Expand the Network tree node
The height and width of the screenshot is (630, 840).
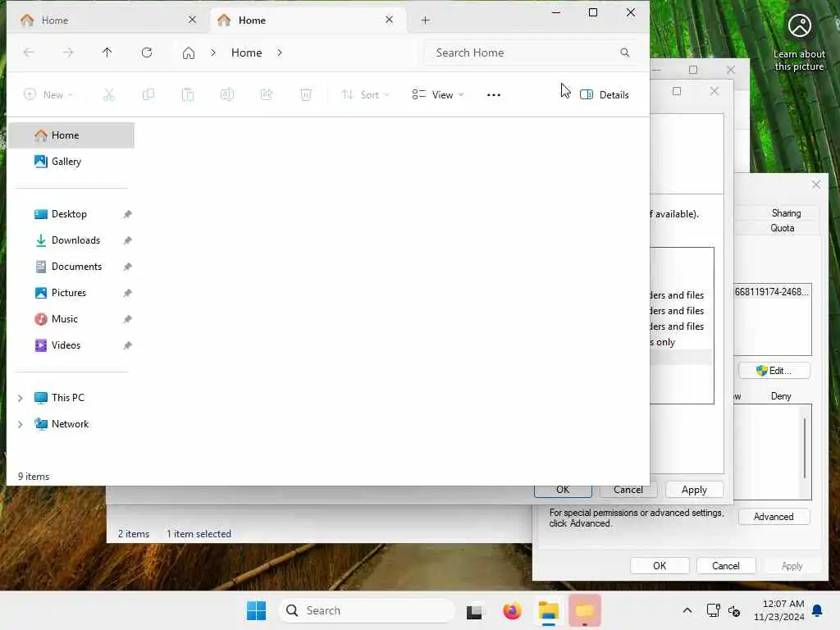(21, 424)
